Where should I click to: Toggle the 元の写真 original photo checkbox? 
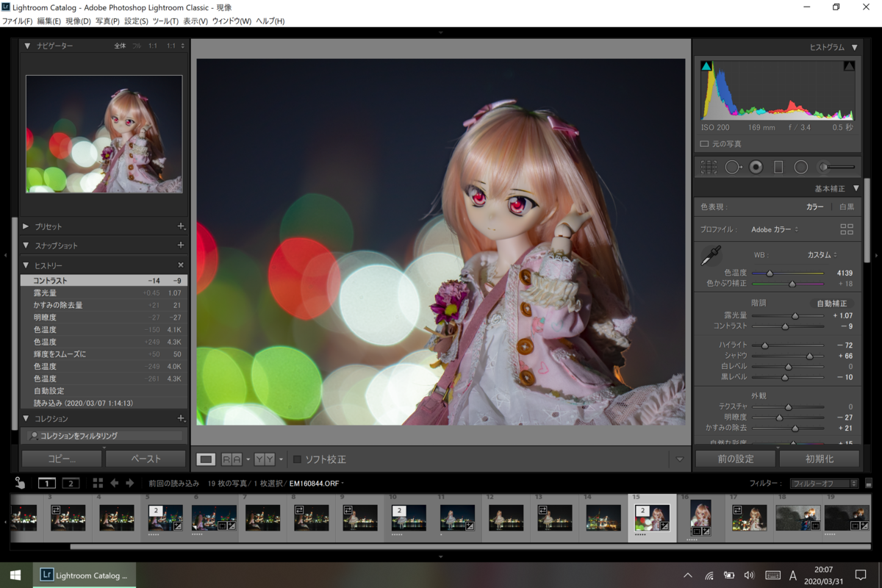click(x=704, y=144)
